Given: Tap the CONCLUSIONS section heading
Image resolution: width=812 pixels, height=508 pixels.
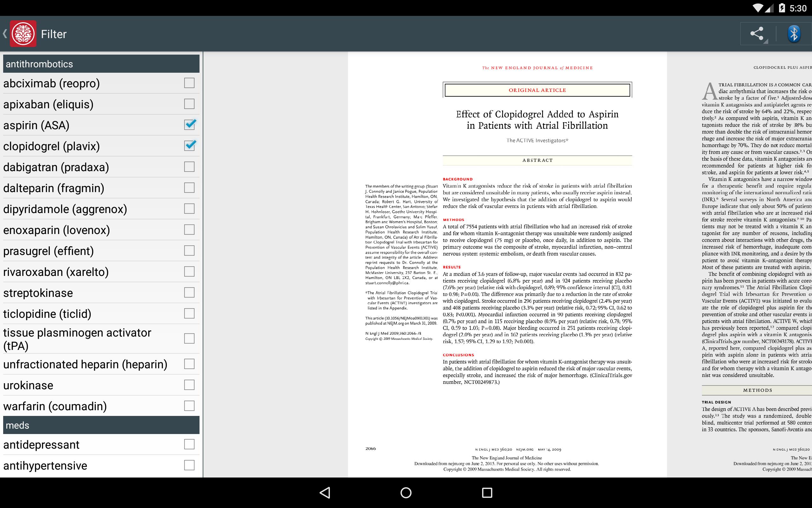Looking at the screenshot, I should [458, 355].
